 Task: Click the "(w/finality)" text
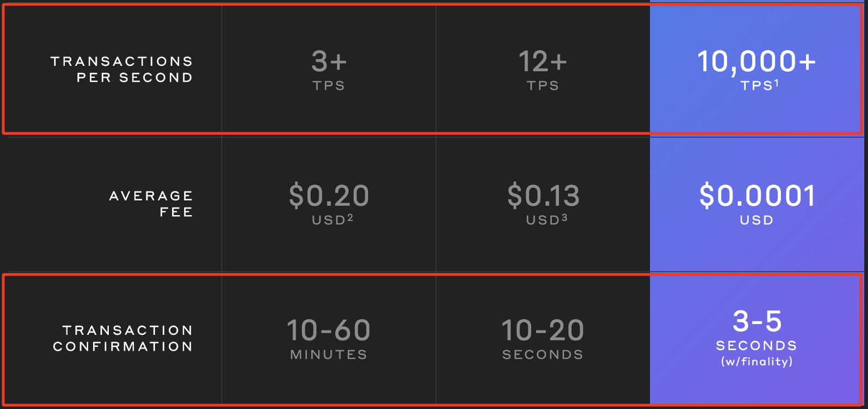click(x=756, y=362)
